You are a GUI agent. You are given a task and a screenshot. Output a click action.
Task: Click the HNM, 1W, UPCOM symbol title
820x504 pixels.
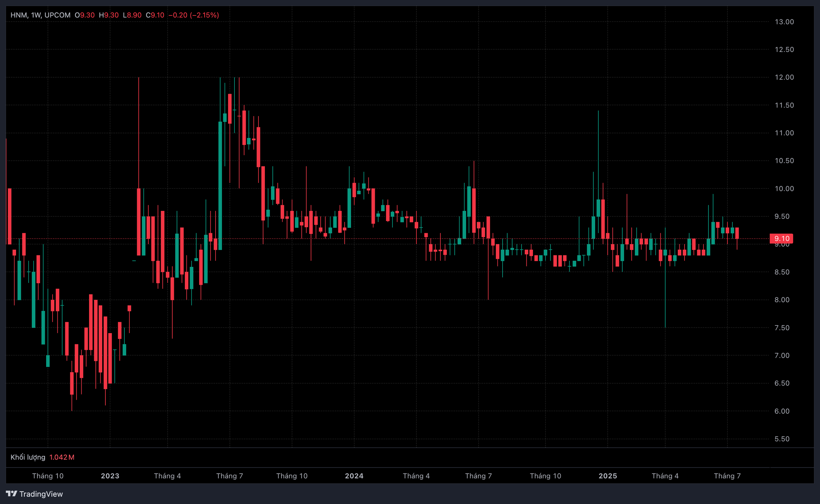(40, 15)
